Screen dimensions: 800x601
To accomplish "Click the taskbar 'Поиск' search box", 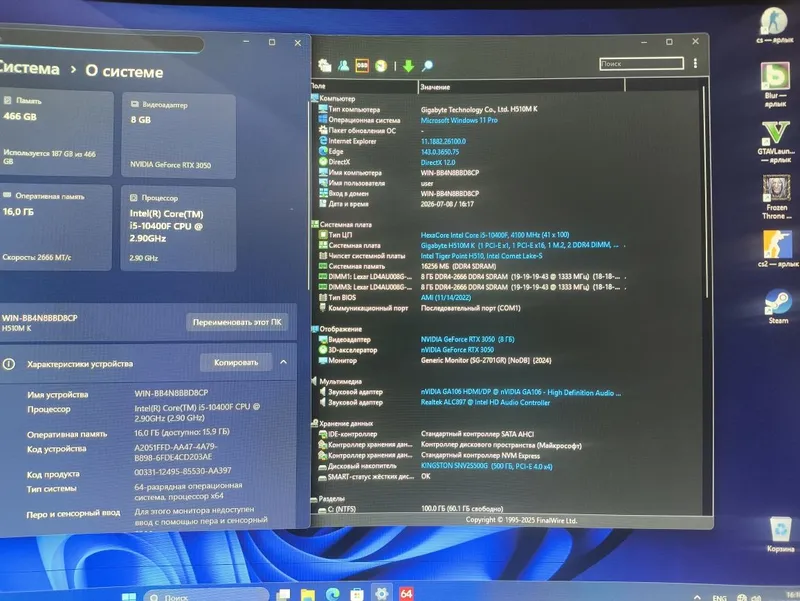I will (207, 595).
